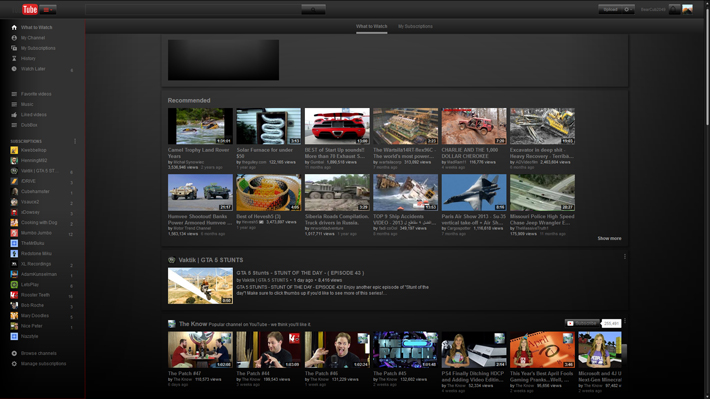Open the Redstone Miku channel

click(36, 254)
